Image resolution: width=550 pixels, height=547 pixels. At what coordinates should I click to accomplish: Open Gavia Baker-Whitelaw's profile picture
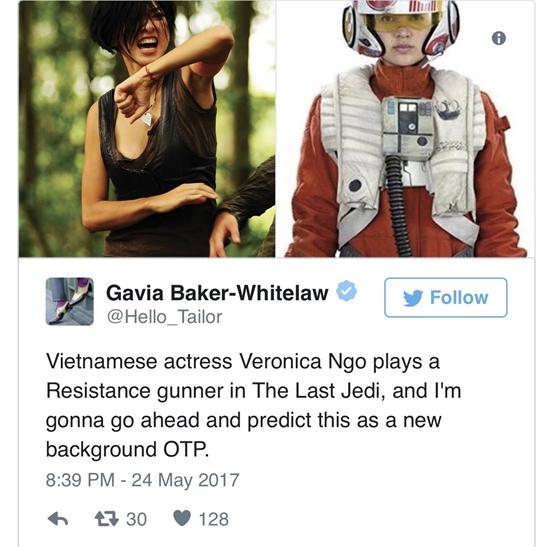coord(70,301)
